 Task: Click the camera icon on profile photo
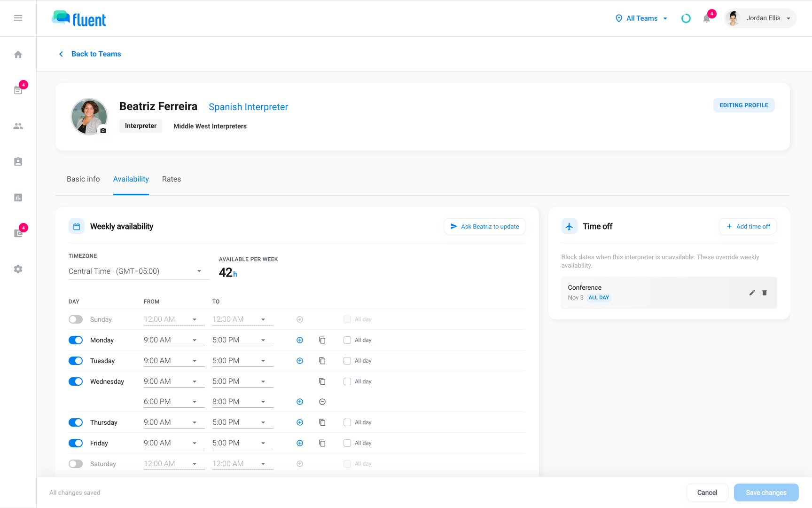(103, 130)
